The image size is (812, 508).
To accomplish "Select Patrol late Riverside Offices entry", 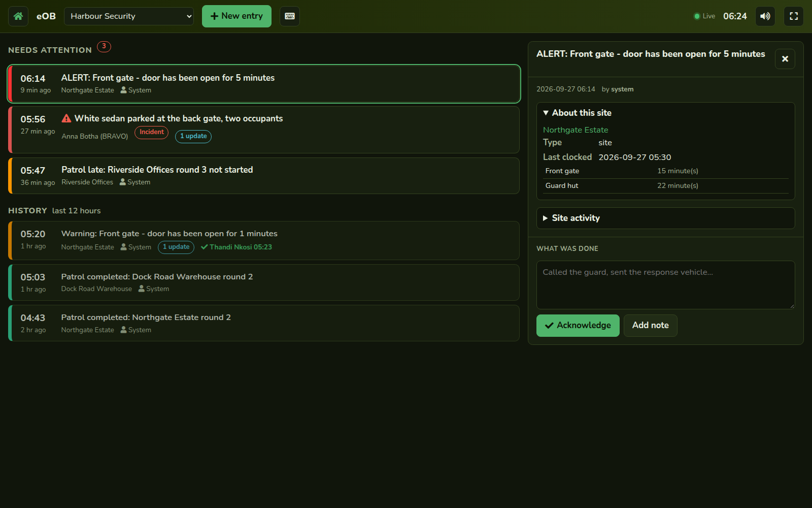I will pyautogui.click(x=264, y=176).
